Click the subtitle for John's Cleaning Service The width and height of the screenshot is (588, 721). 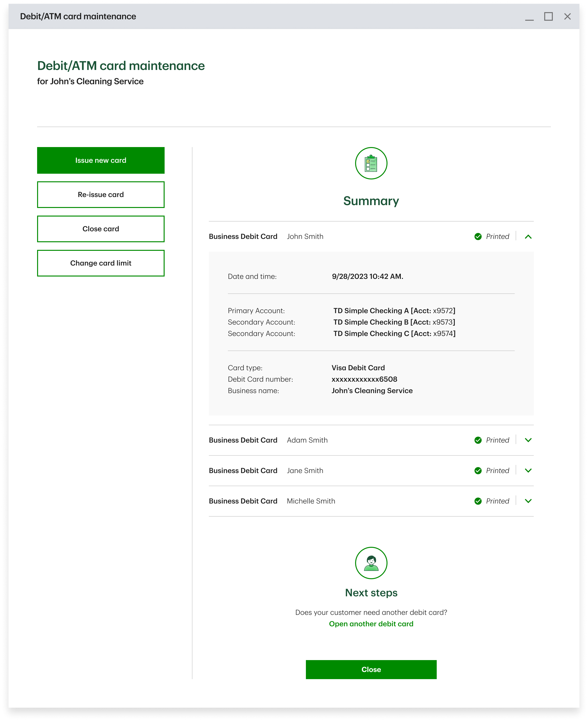tap(90, 81)
